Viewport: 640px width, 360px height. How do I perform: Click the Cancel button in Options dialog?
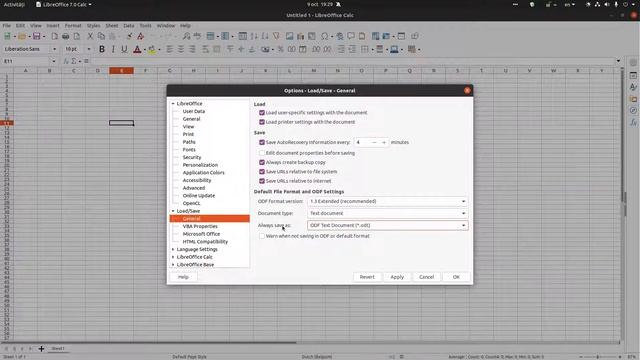427,277
